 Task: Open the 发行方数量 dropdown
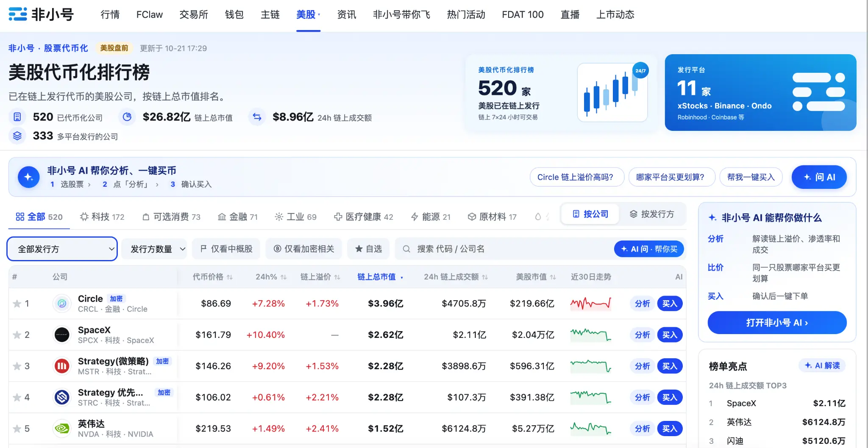(x=155, y=249)
